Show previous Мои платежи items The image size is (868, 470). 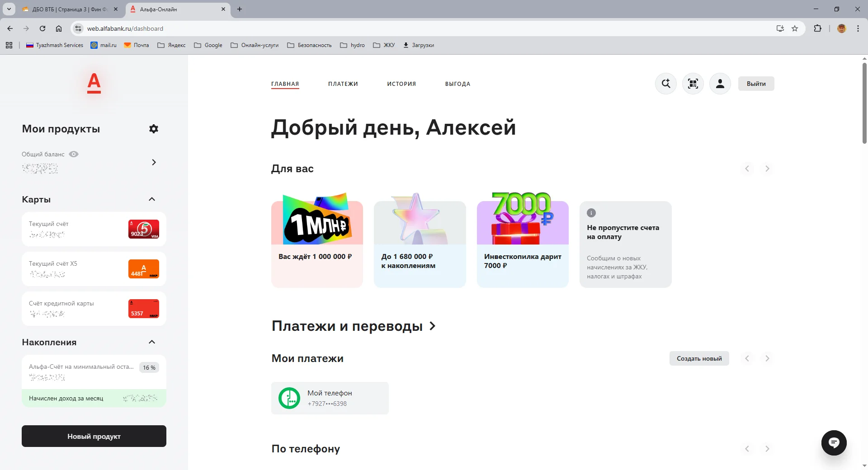tap(747, 358)
